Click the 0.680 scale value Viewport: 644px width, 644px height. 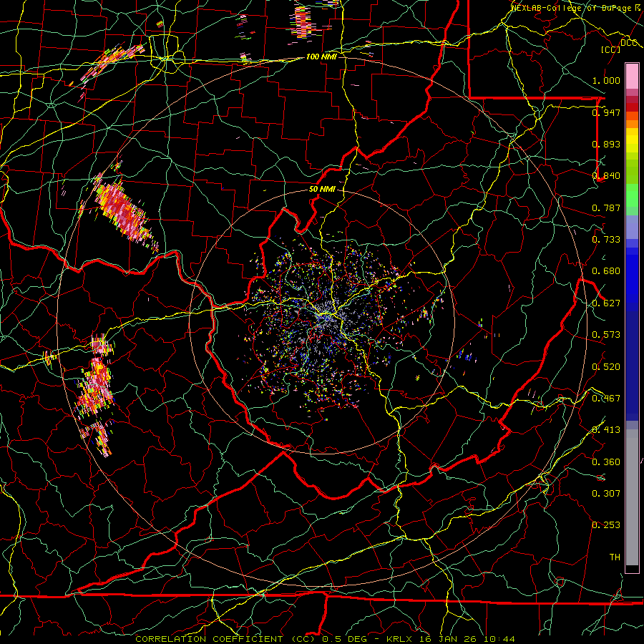[606, 271]
